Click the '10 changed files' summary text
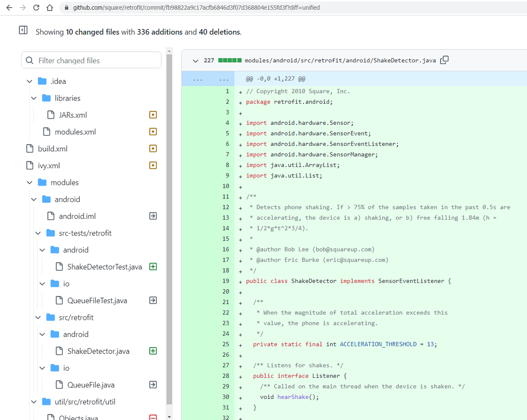Screen dimensions: 527x420 [x=92, y=32]
